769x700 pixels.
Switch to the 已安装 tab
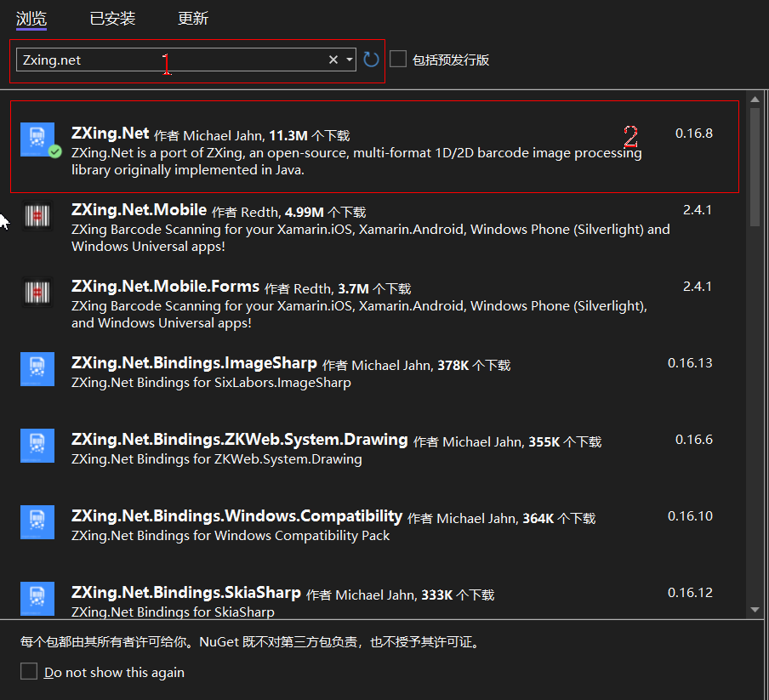(112, 19)
